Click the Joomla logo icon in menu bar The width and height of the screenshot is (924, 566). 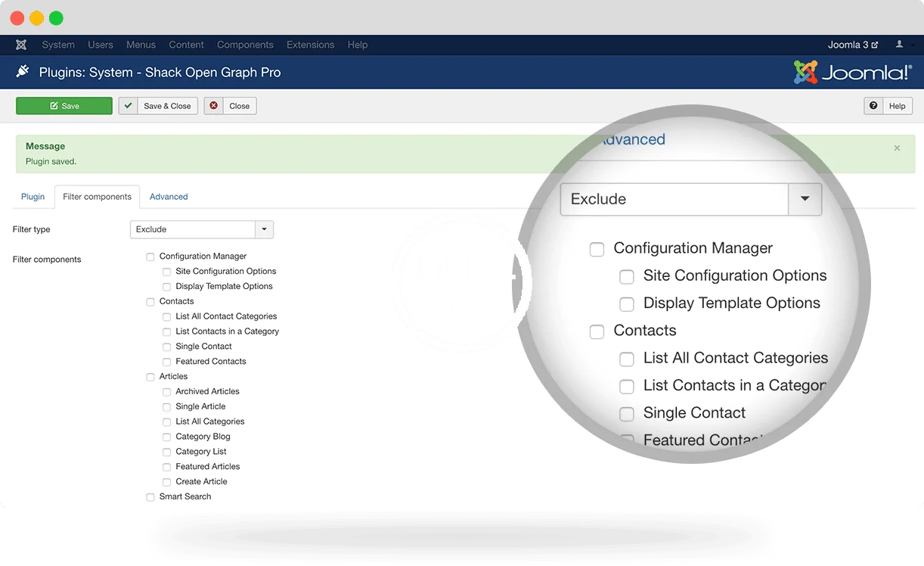[x=21, y=45]
